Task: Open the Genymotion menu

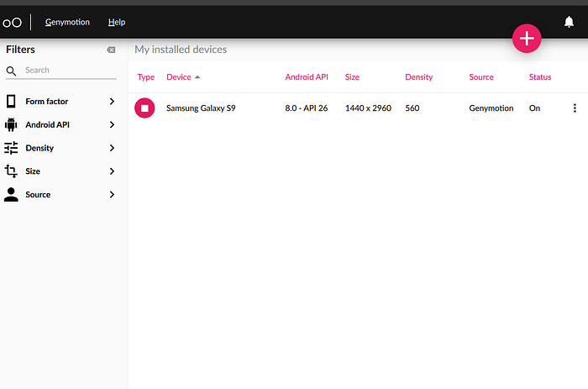Action: [67, 22]
